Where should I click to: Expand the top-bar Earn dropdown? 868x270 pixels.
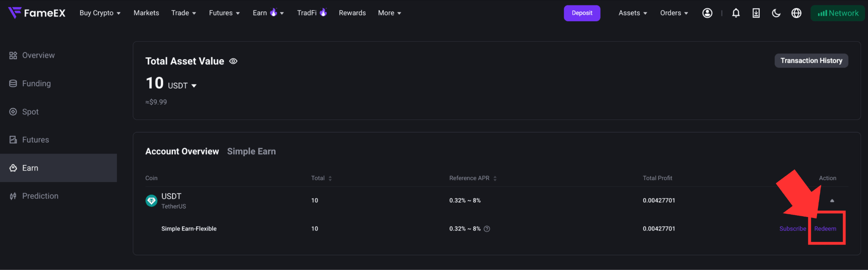[268, 13]
